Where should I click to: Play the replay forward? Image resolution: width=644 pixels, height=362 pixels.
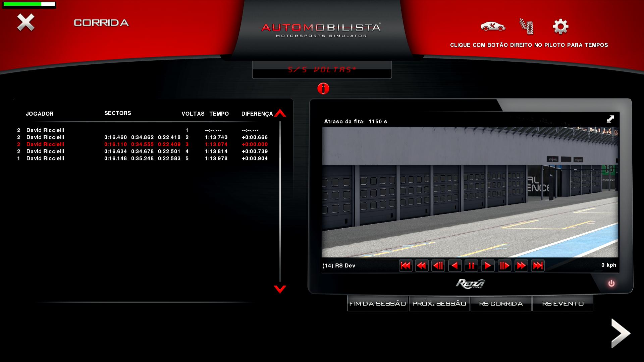coord(488,266)
